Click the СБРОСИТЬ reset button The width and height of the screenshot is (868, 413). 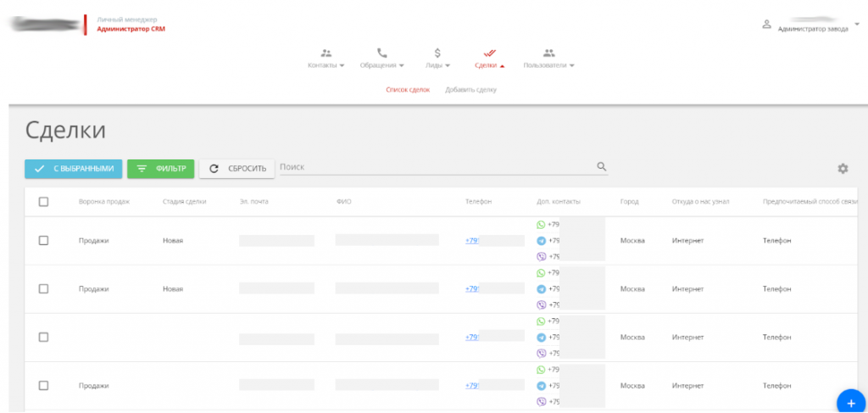(x=237, y=169)
